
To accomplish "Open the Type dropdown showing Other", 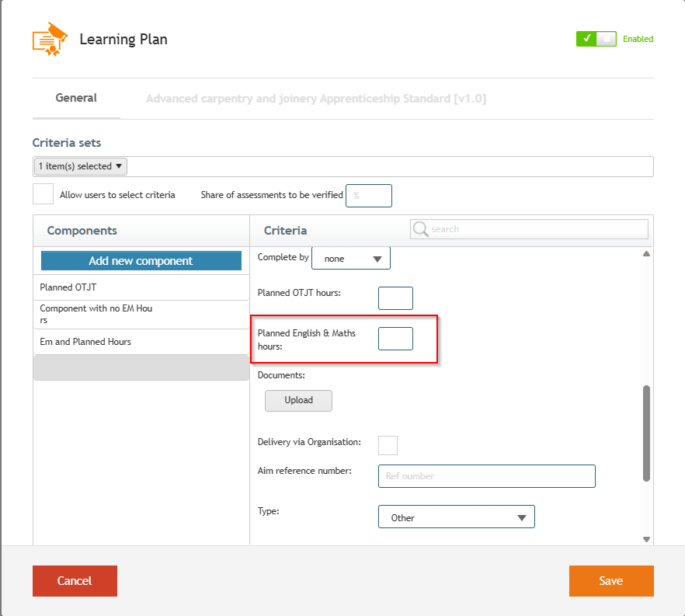I will click(456, 517).
